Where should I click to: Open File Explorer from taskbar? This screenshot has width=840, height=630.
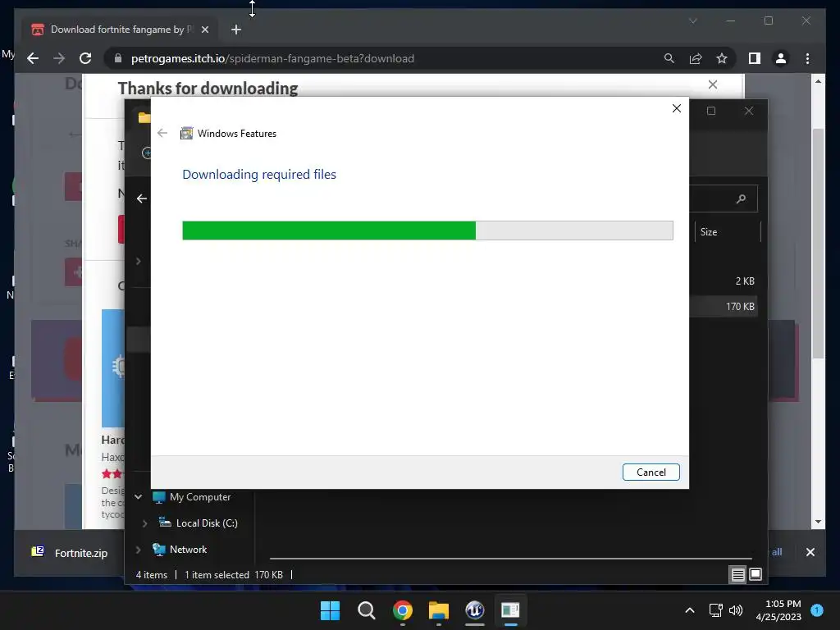pyautogui.click(x=438, y=610)
